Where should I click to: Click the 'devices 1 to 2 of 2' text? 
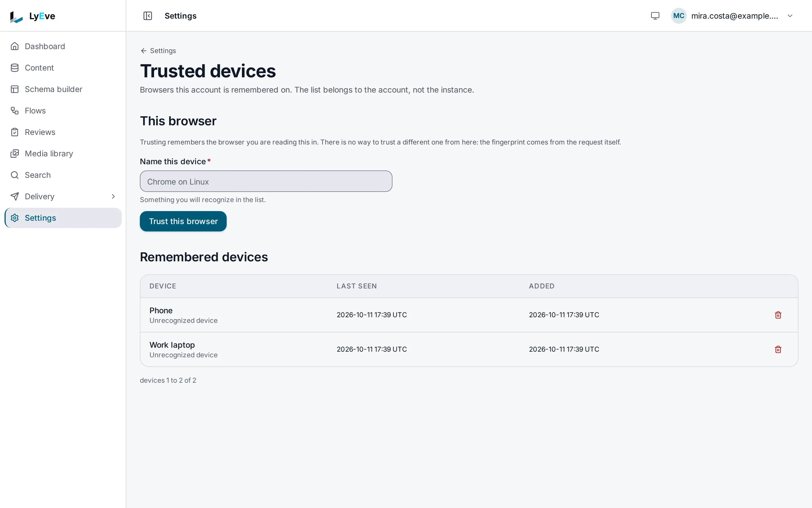pos(168,380)
